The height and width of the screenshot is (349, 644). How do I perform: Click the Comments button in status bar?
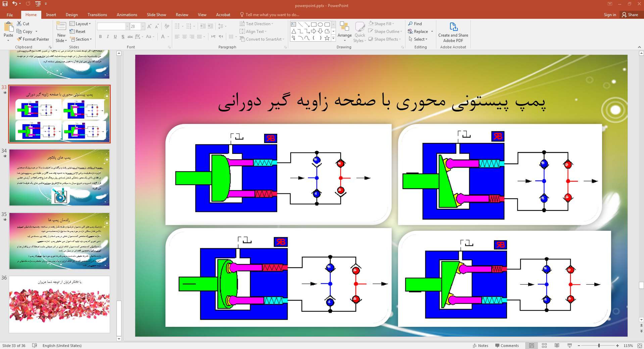point(507,346)
